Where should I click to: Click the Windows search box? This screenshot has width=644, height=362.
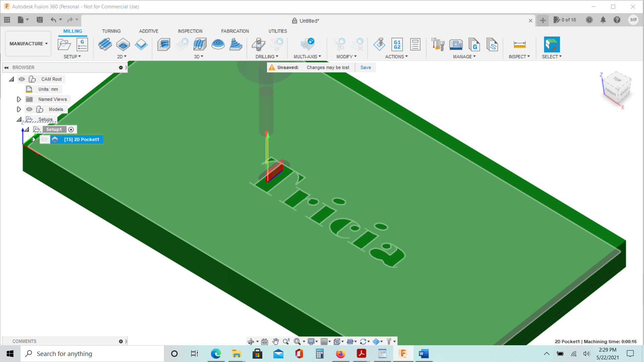[92, 354]
